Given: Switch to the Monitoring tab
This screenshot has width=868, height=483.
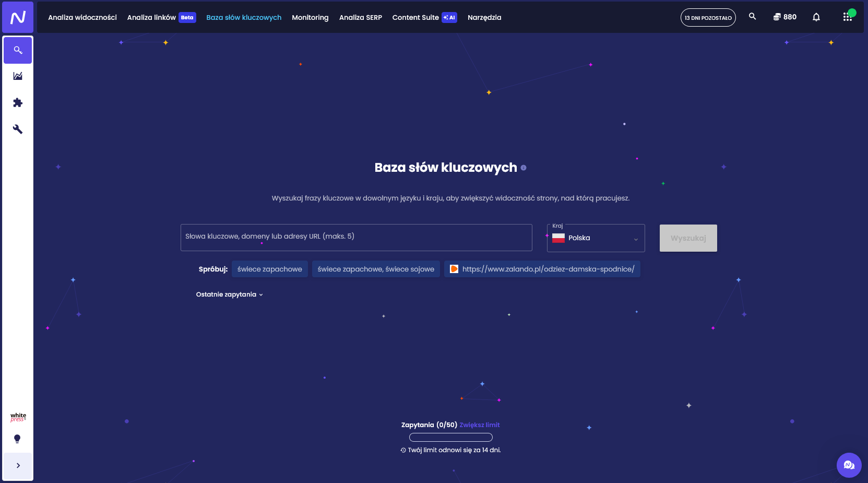Looking at the screenshot, I should (310, 17).
